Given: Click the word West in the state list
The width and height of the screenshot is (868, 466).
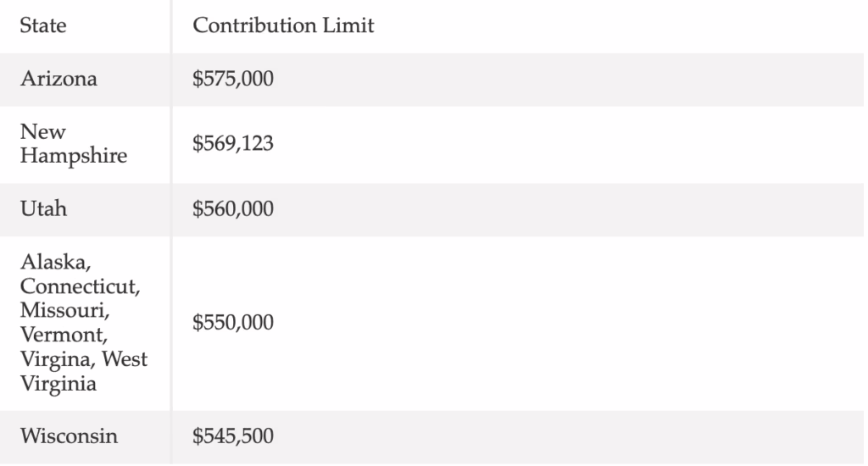Looking at the screenshot, I should 125,359.
